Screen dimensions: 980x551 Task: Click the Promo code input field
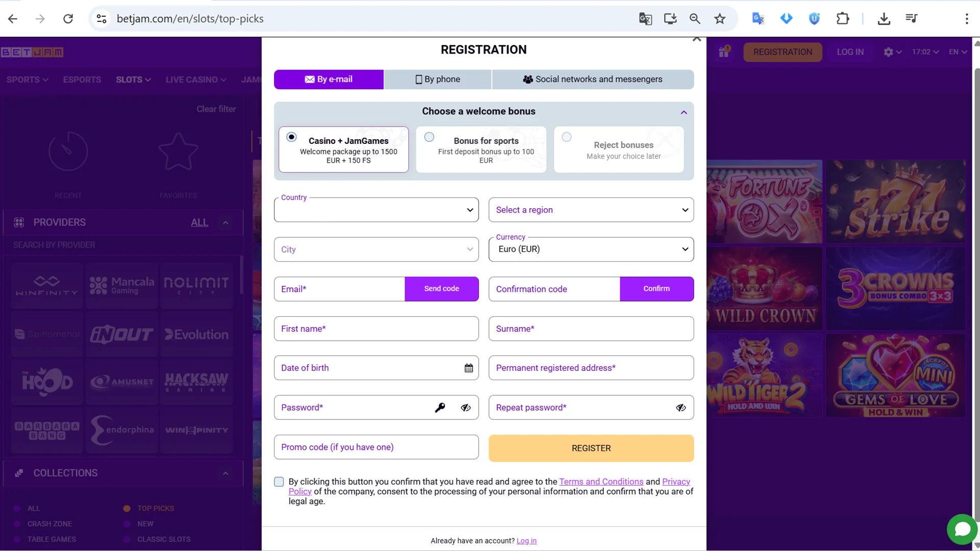click(376, 447)
